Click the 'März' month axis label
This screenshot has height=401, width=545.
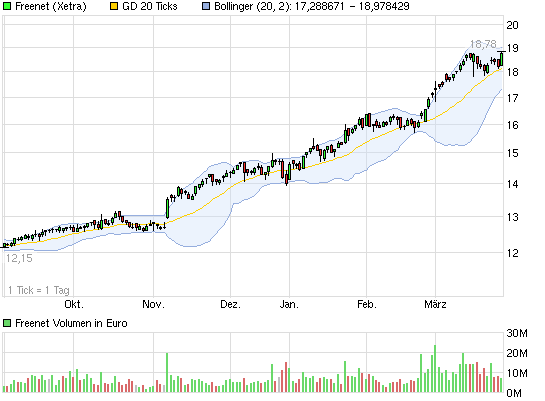[x=435, y=304]
